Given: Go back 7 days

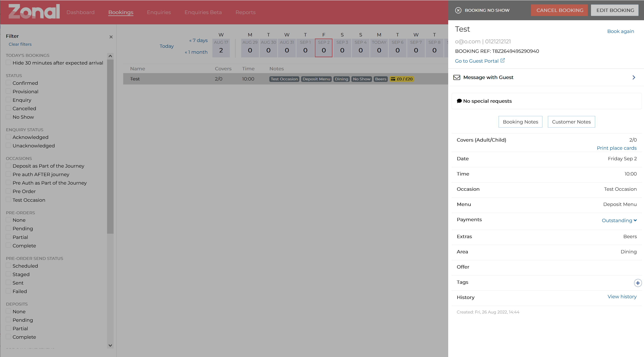Looking at the screenshot, I should 198,40.
